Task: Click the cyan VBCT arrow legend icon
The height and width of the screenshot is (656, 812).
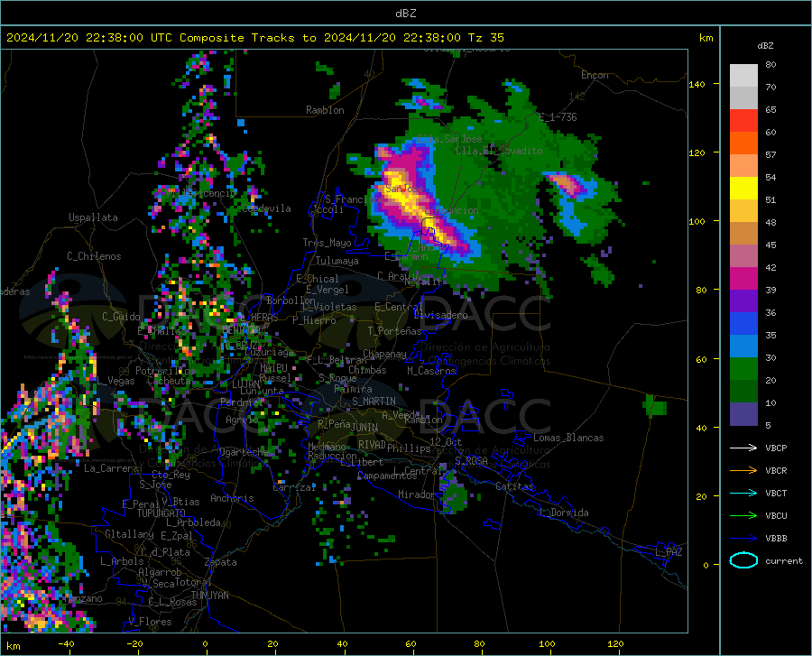Action: [x=743, y=493]
